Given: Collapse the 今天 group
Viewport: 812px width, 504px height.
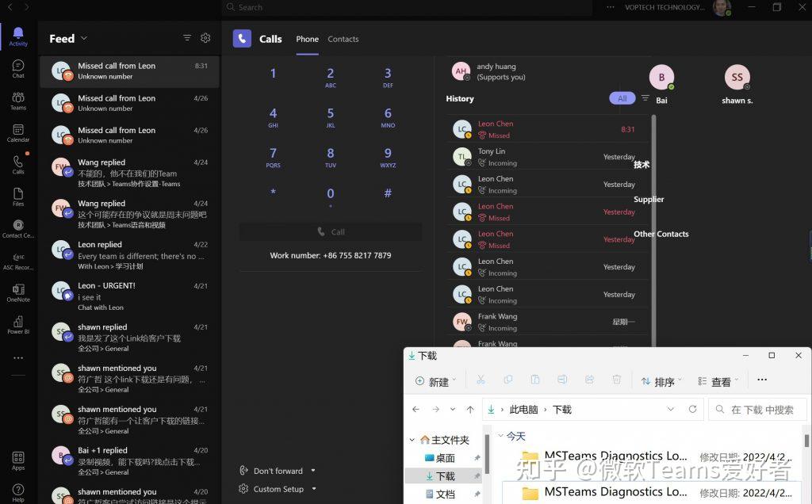Looking at the screenshot, I should (x=501, y=436).
